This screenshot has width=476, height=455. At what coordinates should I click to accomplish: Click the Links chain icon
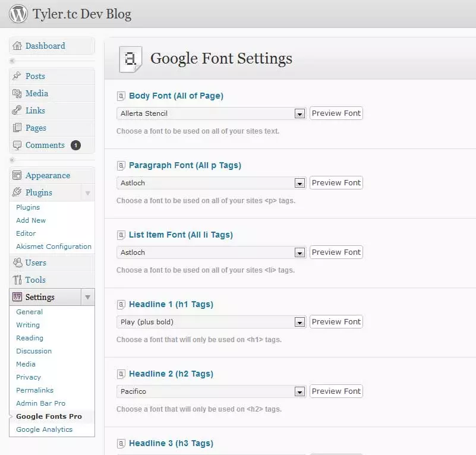[x=17, y=110]
